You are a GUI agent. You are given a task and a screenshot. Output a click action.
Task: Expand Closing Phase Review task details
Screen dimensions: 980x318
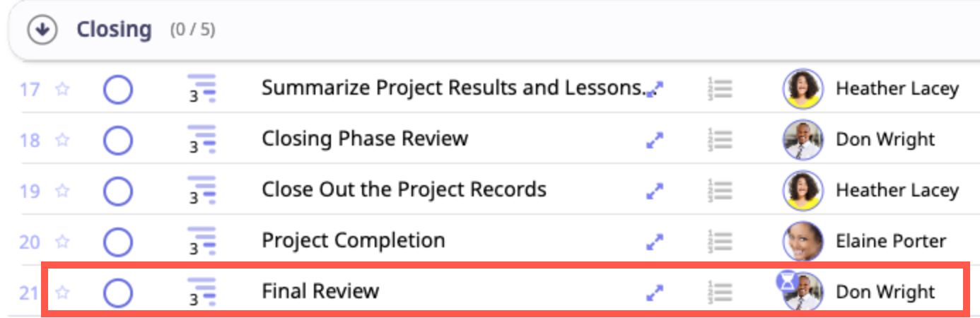click(x=655, y=140)
